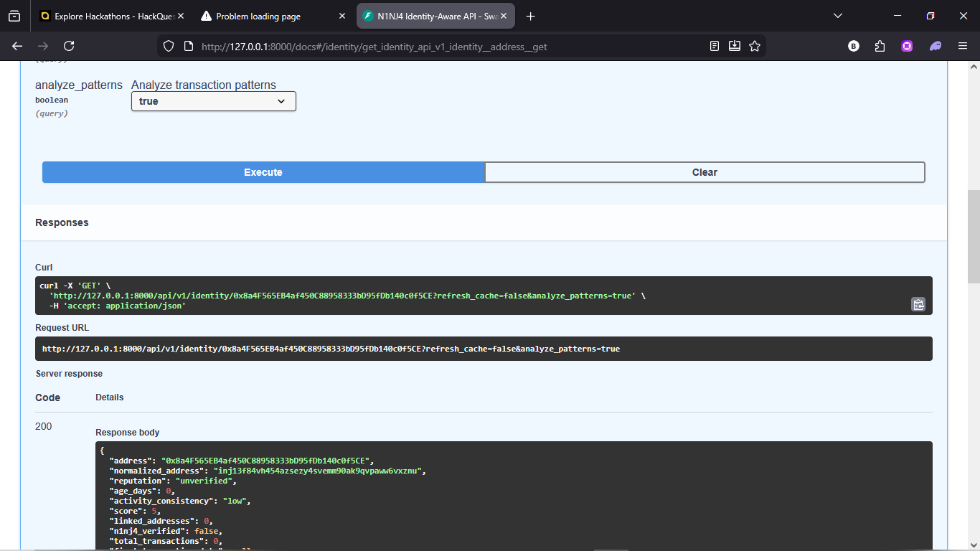The width and height of the screenshot is (980, 551).
Task: Copy the curl command to clipboard
Action: pos(918,304)
